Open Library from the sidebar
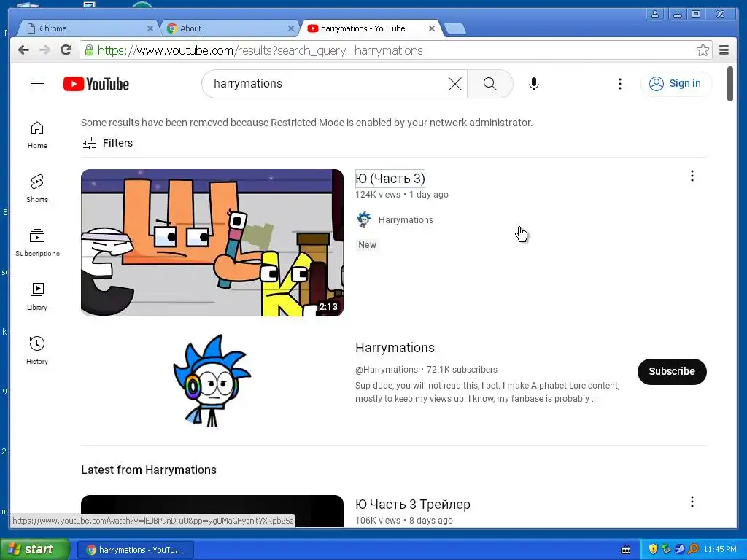This screenshot has width=747, height=560. pos(37,297)
